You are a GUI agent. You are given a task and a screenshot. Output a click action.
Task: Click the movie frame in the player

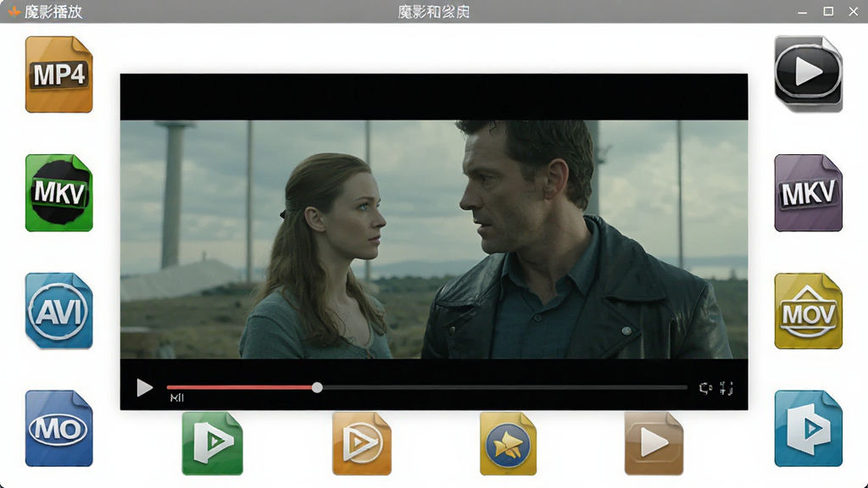(x=434, y=240)
